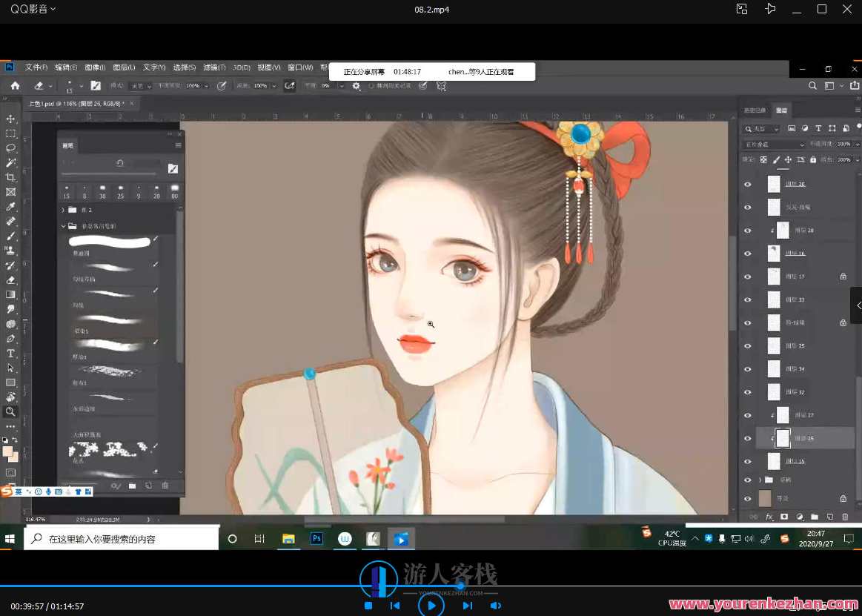Click the Delete layer trash icon

(845, 517)
